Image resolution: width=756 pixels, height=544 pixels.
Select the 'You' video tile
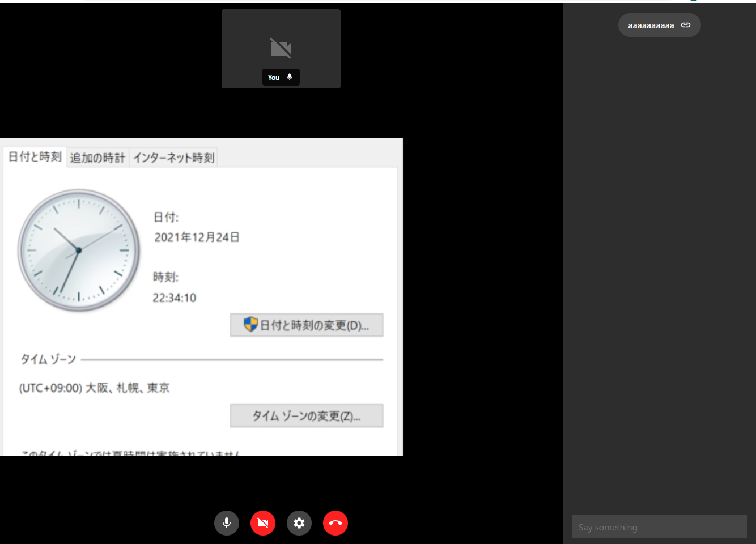point(281,49)
